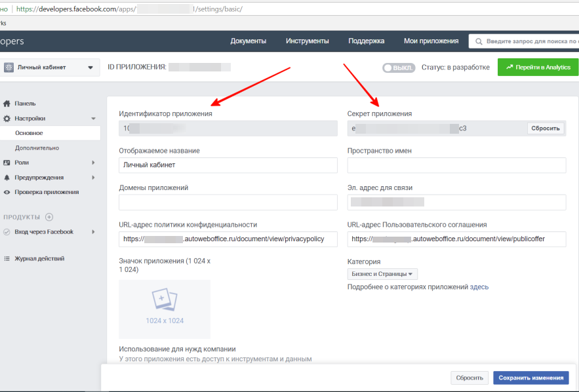Click the ID ПРИЛОЖЕНИЯ label
The height and width of the screenshot is (392, 579).
tap(137, 67)
